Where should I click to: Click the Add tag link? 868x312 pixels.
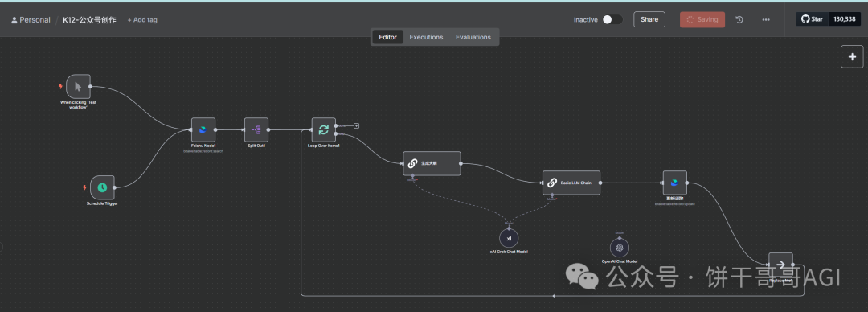(x=142, y=20)
